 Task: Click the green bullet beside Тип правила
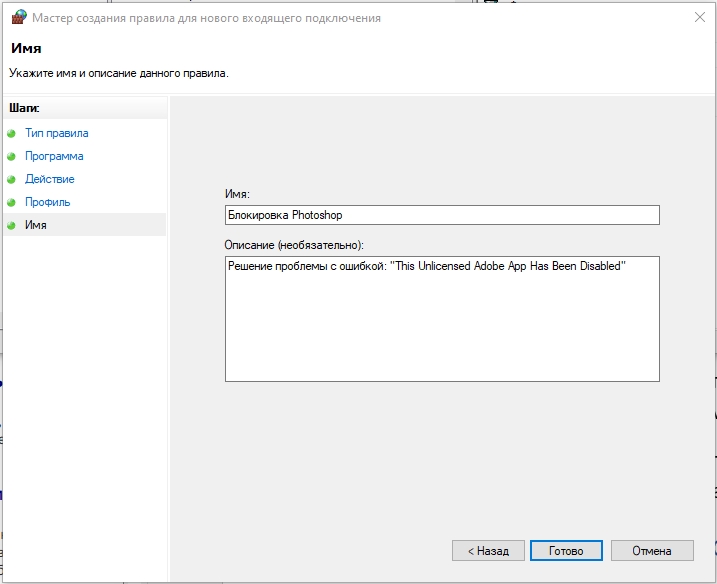pyautogui.click(x=12, y=133)
